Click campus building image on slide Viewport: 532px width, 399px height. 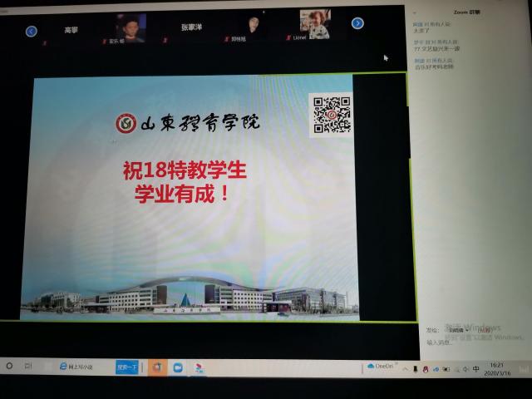pos(190,296)
